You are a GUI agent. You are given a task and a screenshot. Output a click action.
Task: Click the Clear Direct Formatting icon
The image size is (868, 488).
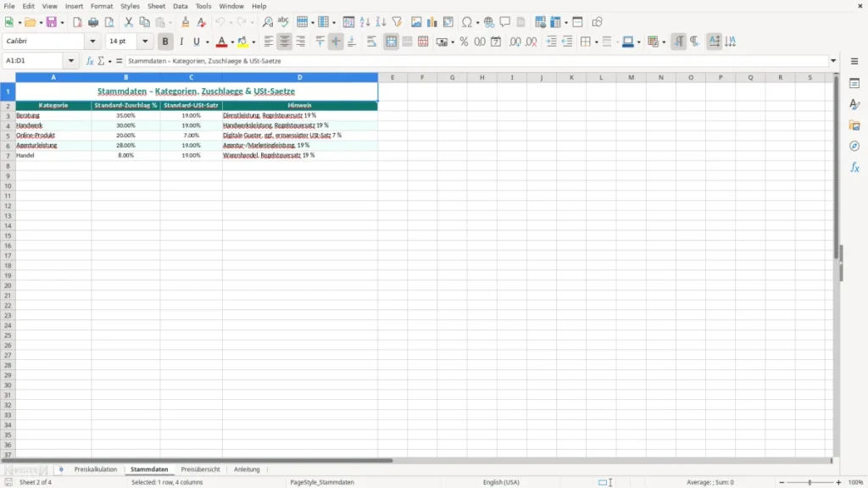pos(202,22)
